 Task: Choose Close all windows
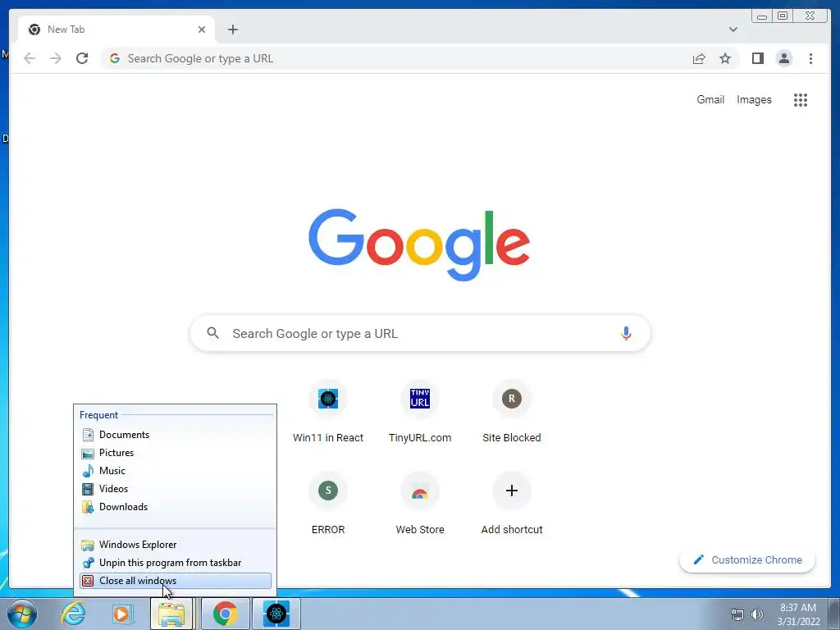176,581
